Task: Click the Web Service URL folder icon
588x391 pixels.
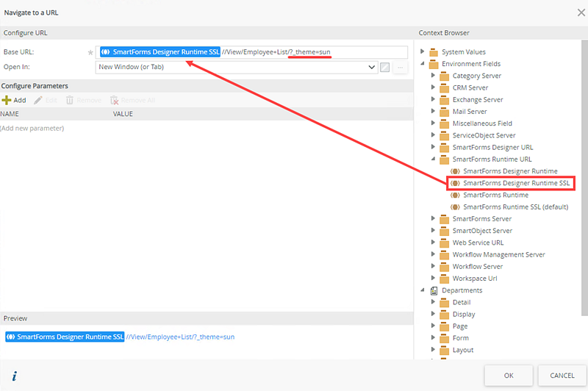Action: click(x=445, y=243)
